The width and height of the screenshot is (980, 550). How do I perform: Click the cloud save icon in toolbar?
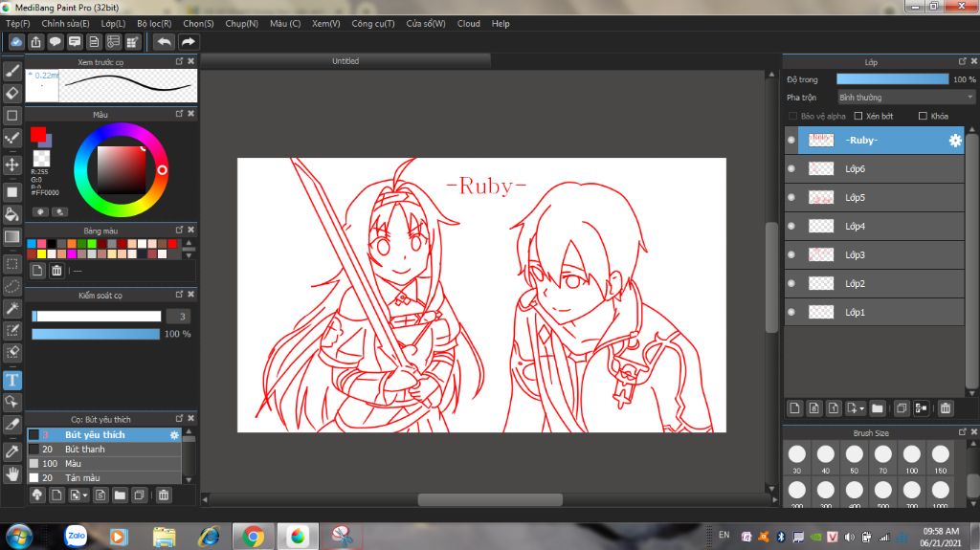(16, 42)
